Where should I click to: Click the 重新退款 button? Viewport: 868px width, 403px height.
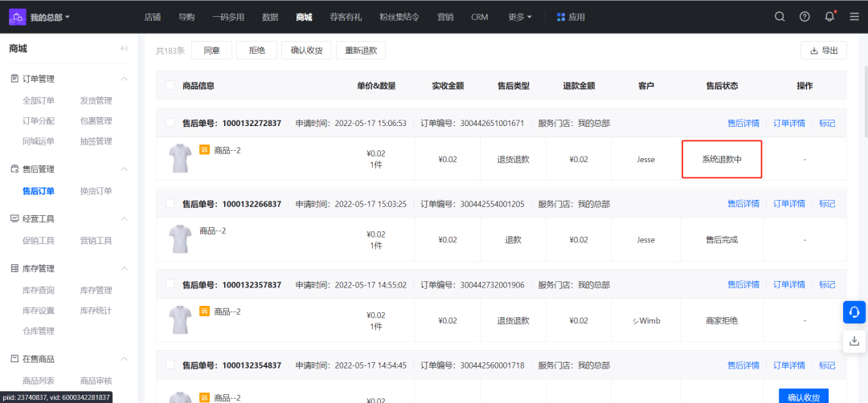click(x=361, y=51)
